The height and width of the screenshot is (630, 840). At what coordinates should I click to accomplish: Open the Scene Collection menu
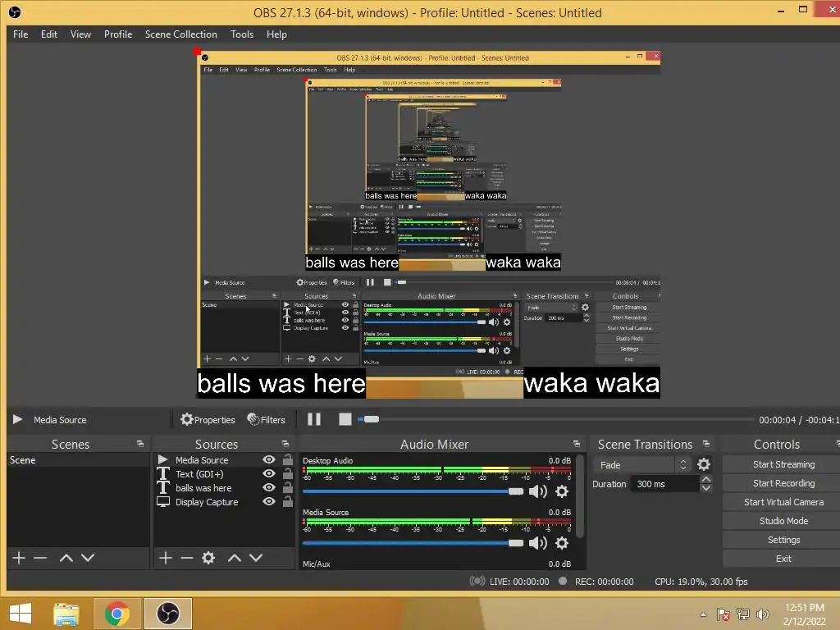(x=181, y=34)
